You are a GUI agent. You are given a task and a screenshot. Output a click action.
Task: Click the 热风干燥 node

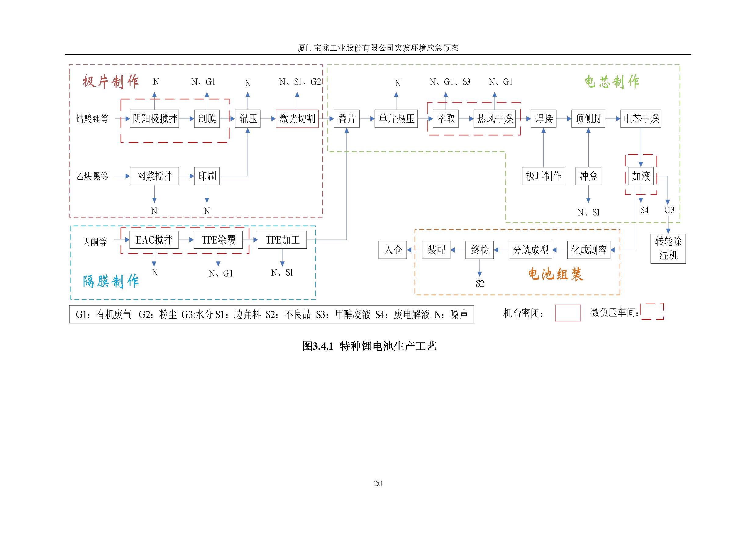click(x=495, y=119)
